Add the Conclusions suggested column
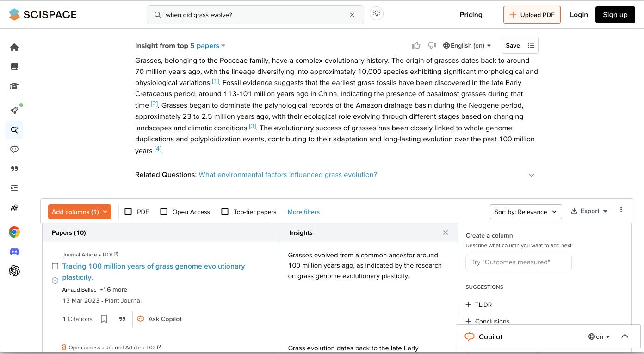This screenshot has width=644, height=354. tap(488, 321)
